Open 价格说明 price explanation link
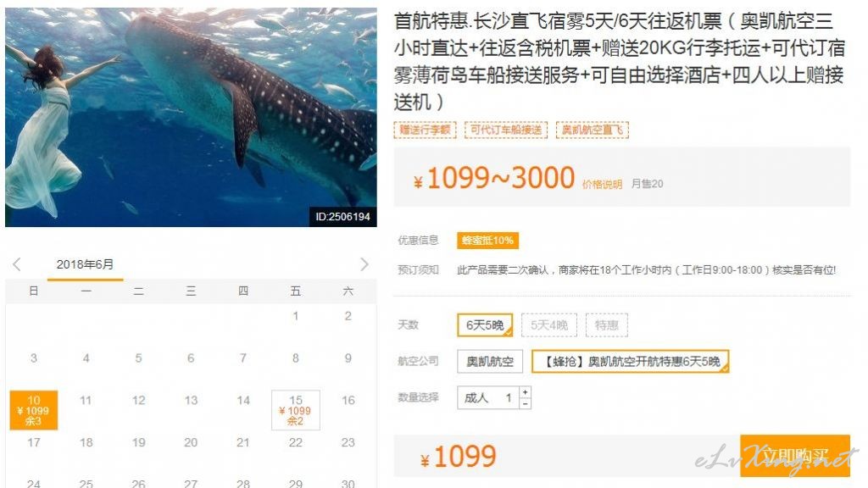 (x=603, y=184)
